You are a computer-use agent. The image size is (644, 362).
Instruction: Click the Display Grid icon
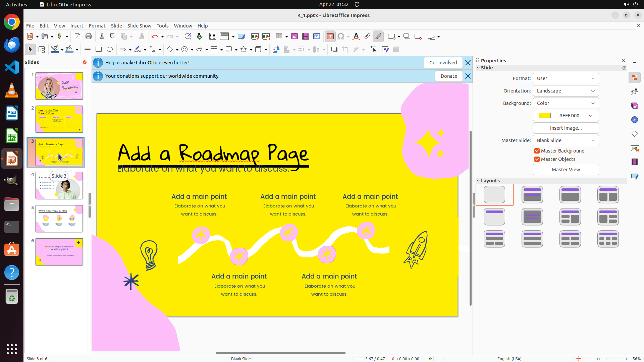tap(213, 37)
